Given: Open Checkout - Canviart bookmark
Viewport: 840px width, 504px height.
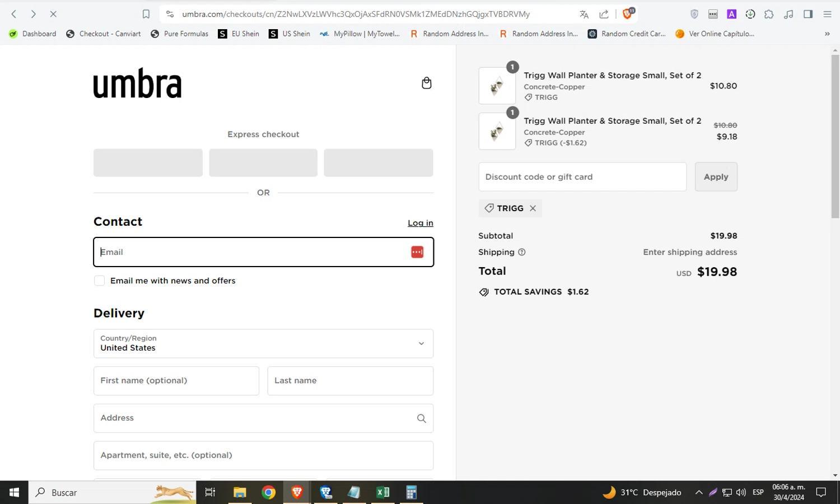Looking at the screenshot, I should (x=103, y=34).
